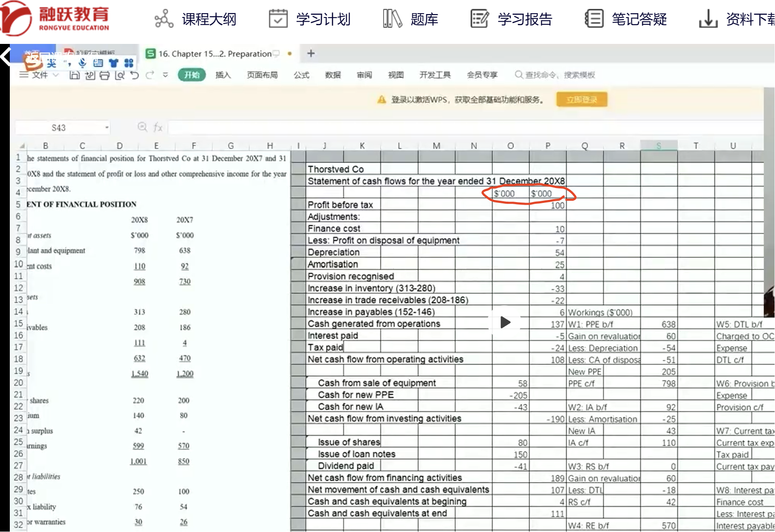Click the cell 'Cash generated from operations'
This screenshot has height=532, width=775.
point(374,324)
